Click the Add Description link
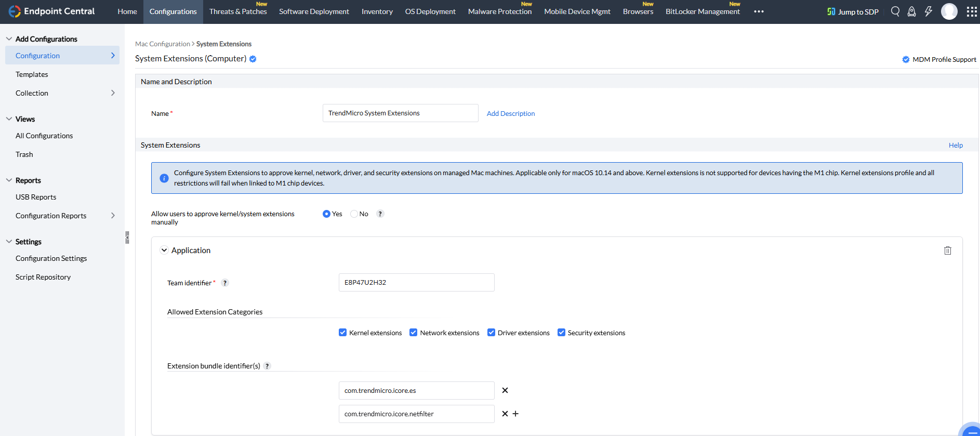 [511, 113]
